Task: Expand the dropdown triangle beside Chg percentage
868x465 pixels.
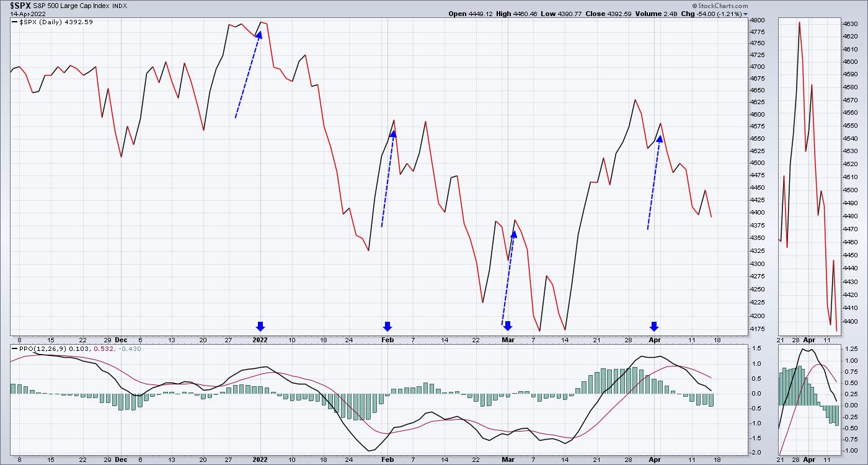Action: [x=745, y=14]
